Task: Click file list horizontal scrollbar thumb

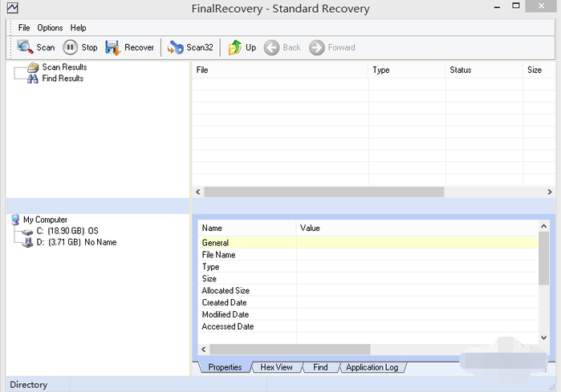Action: 324,192
